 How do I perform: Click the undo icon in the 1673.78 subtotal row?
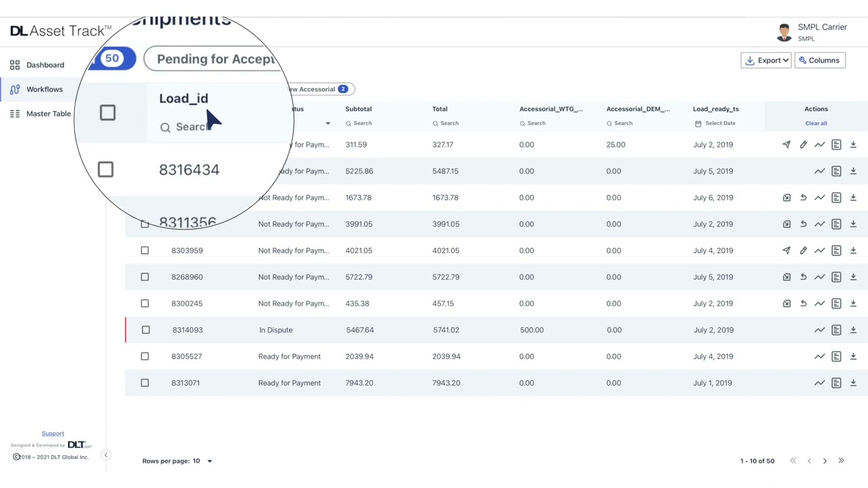coord(803,197)
